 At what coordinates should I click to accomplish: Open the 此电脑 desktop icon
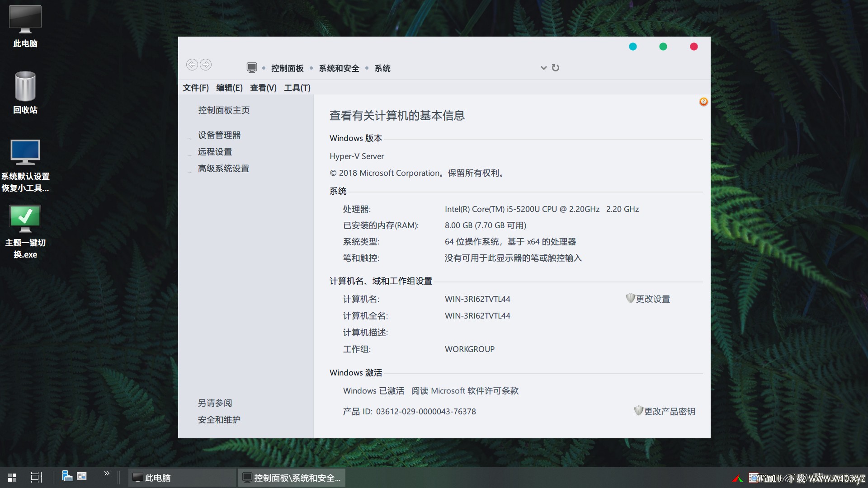25,26
